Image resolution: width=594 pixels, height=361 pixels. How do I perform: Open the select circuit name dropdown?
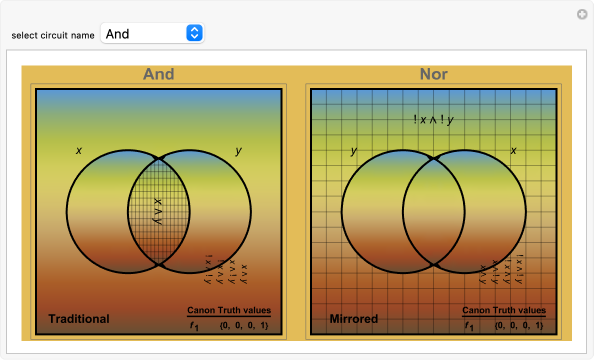[x=152, y=33]
